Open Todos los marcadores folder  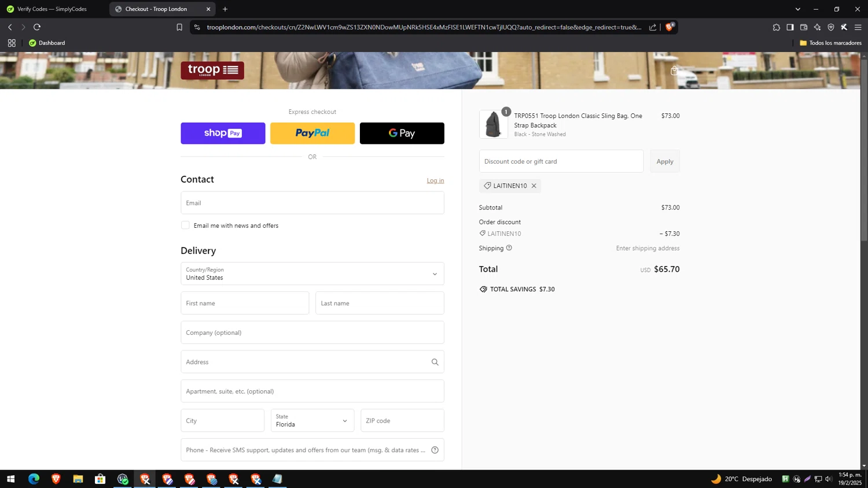coord(830,43)
